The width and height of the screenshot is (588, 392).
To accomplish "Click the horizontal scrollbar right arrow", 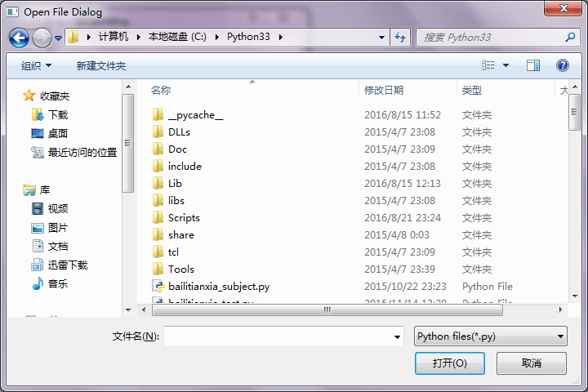I will point(560,310).
